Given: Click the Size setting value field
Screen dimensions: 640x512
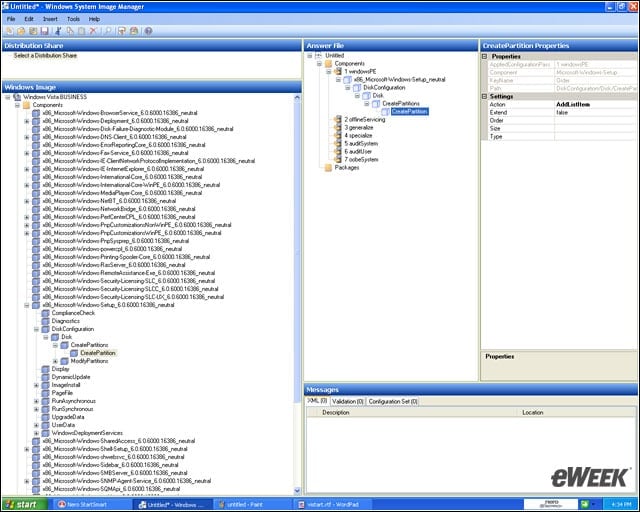Looking at the screenshot, I should [595, 129].
